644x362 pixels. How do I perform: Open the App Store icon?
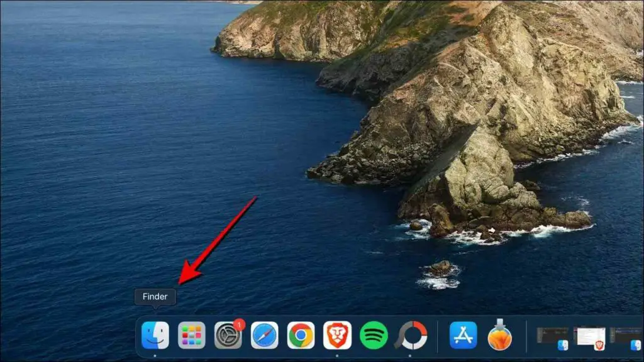[x=463, y=336]
